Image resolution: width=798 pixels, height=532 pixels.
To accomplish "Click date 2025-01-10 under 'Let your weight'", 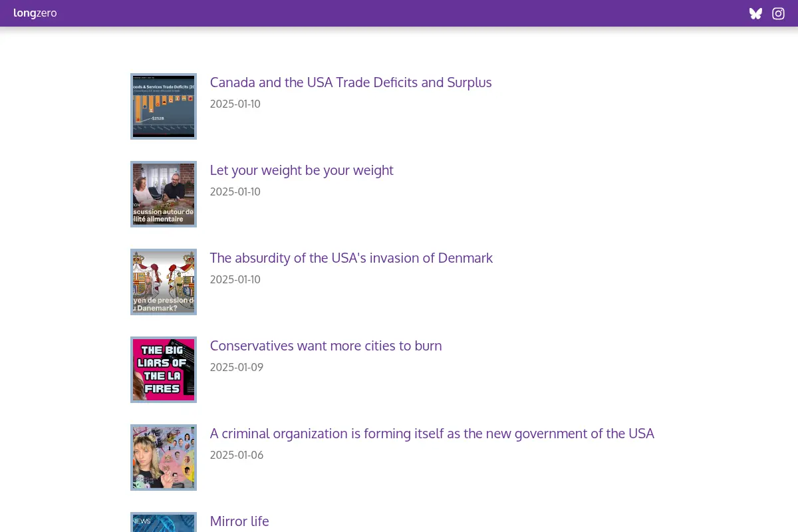I will (x=235, y=192).
